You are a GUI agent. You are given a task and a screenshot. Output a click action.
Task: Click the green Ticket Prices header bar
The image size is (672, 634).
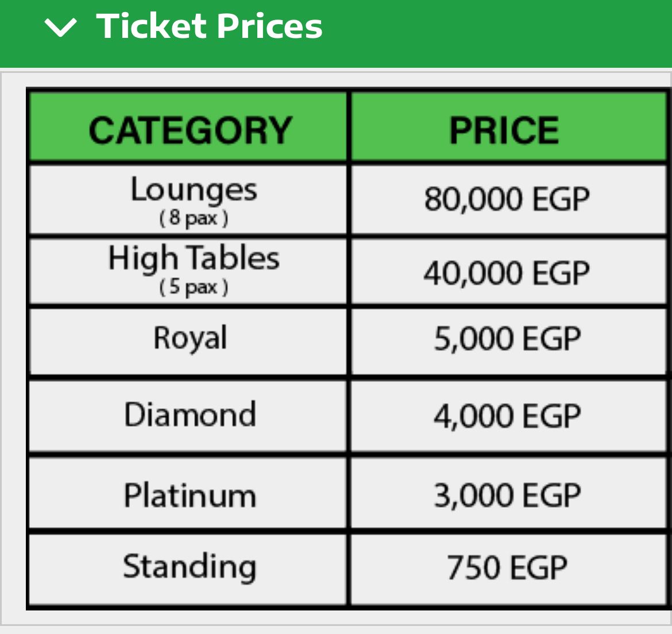336,33
